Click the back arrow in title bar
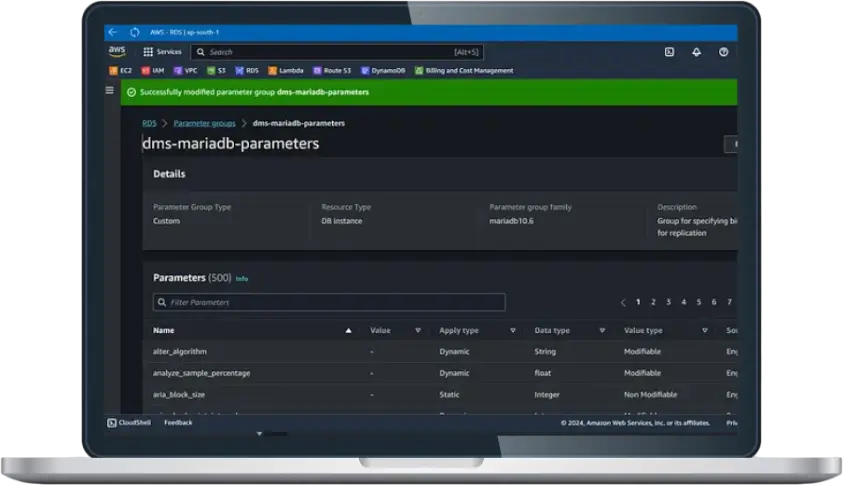 click(x=112, y=32)
